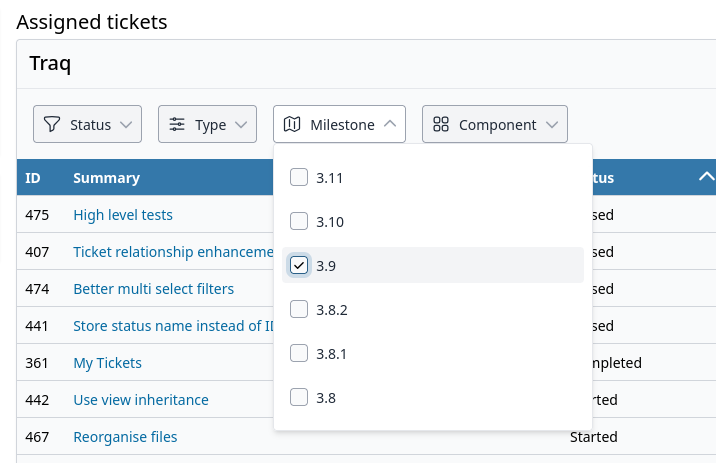Open the Store status name ticket

click(173, 326)
